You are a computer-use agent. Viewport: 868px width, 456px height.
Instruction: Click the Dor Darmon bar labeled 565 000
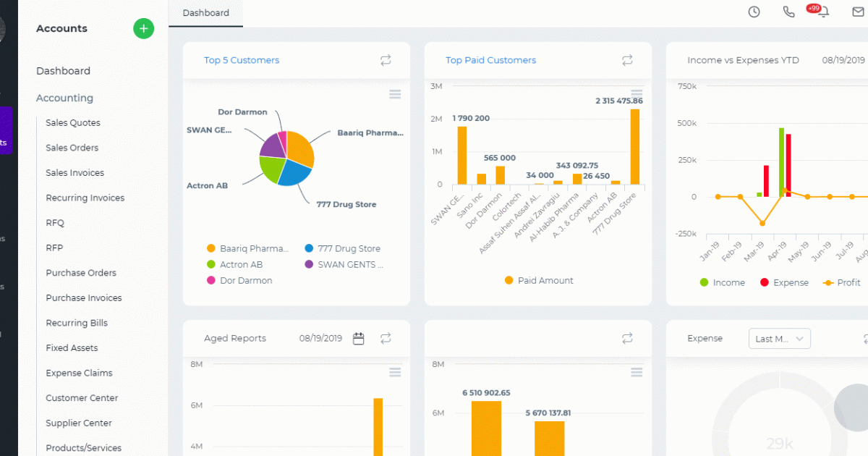[x=500, y=176]
